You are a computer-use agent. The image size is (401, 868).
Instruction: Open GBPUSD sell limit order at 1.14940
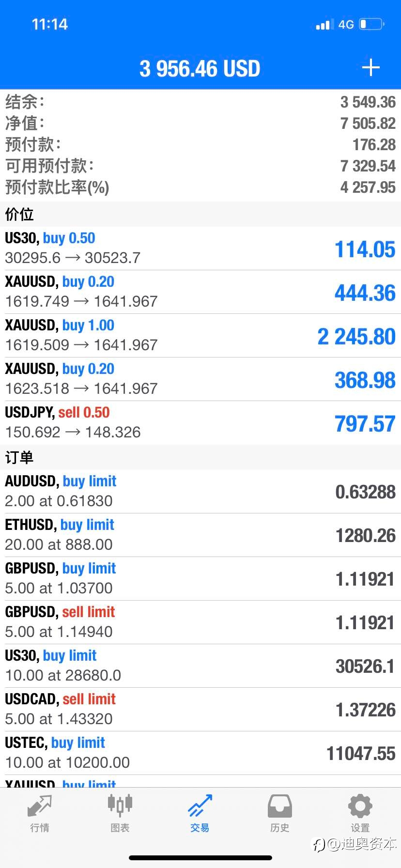200,622
